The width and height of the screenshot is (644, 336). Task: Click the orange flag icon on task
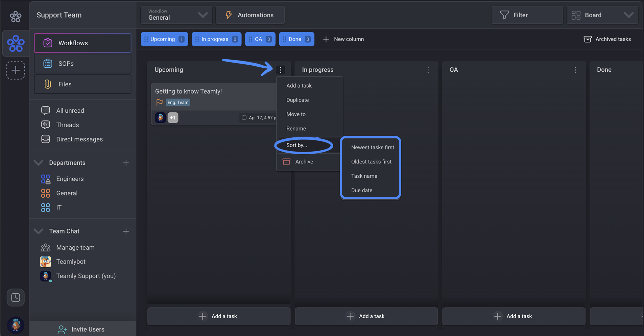point(160,102)
